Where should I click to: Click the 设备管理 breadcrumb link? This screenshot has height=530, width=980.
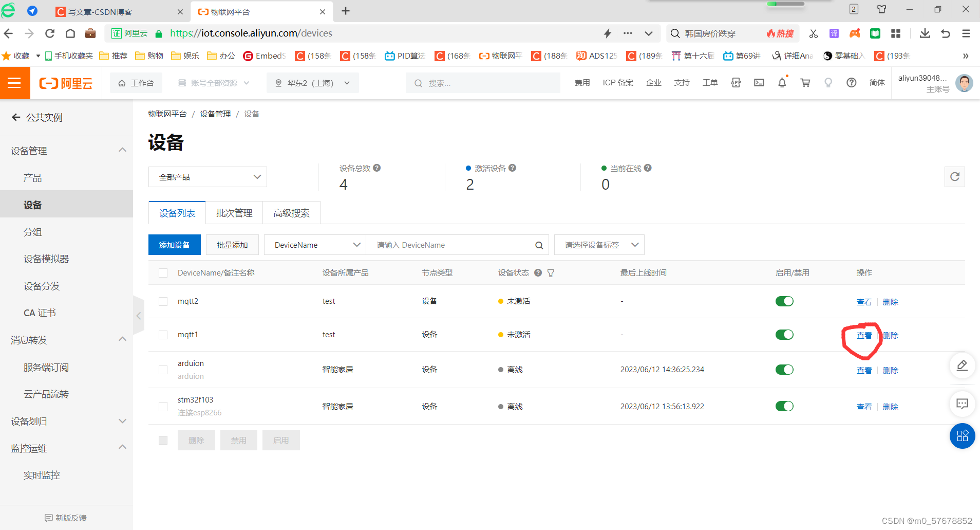215,114
